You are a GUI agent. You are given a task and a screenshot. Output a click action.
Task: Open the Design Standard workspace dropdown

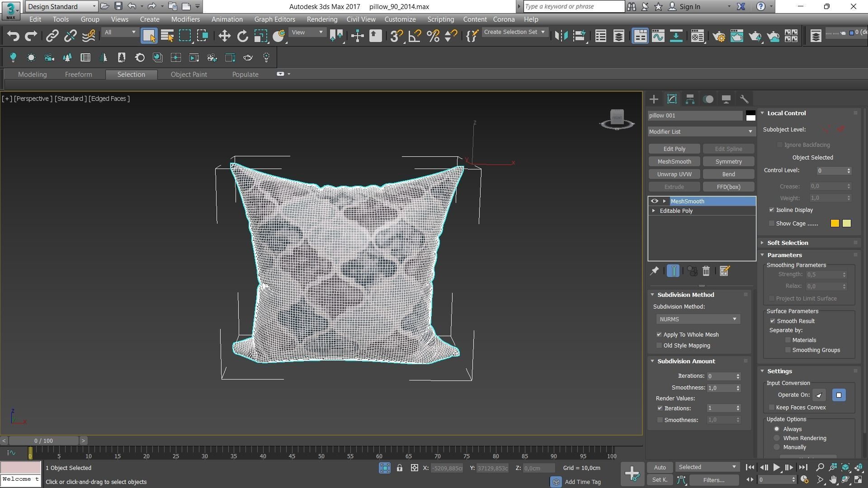tap(61, 6)
